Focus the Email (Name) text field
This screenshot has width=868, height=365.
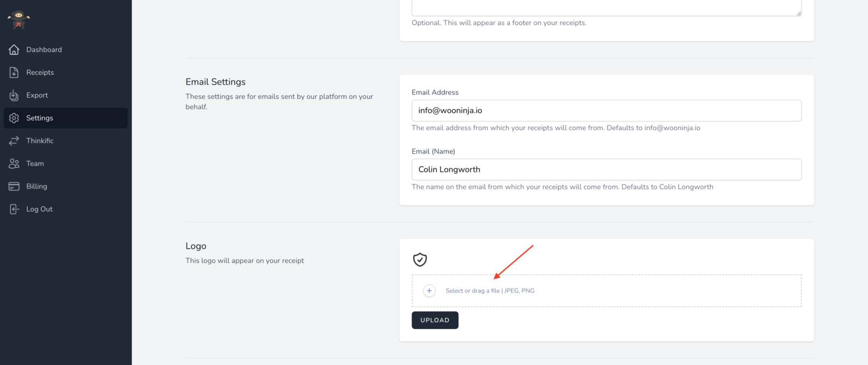point(606,169)
